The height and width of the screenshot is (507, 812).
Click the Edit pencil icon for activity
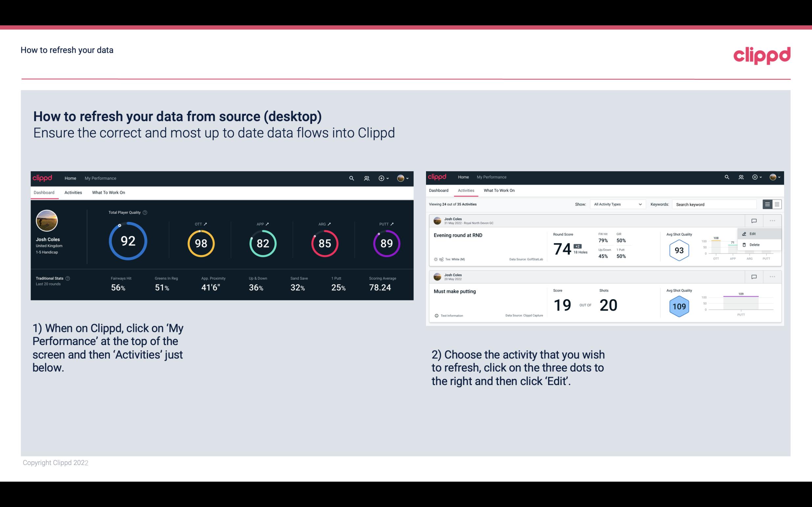click(x=744, y=233)
